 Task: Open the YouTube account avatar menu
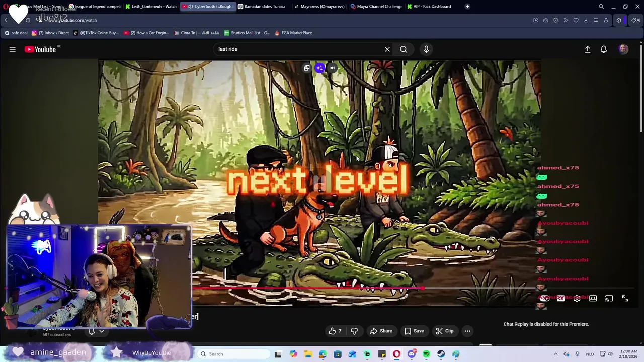pyautogui.click(x=624, y=49)
